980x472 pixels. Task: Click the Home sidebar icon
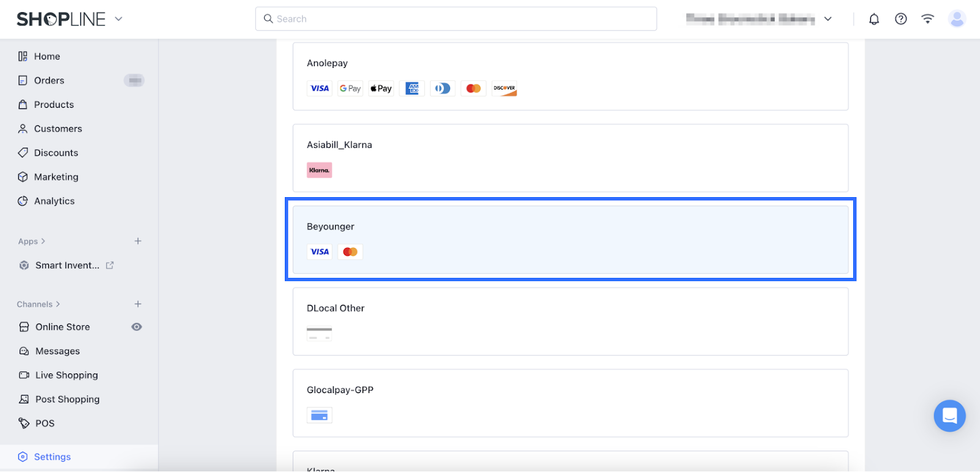tap(23, 56)
